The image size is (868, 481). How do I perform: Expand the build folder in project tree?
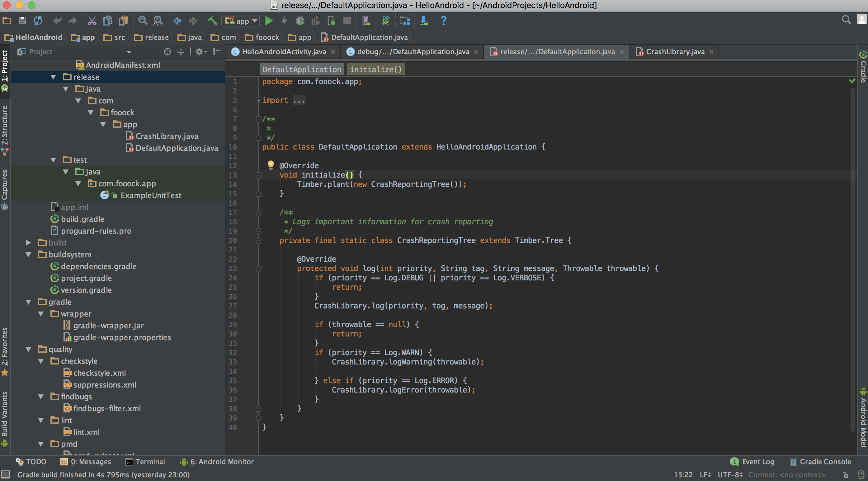pos(29,243)
